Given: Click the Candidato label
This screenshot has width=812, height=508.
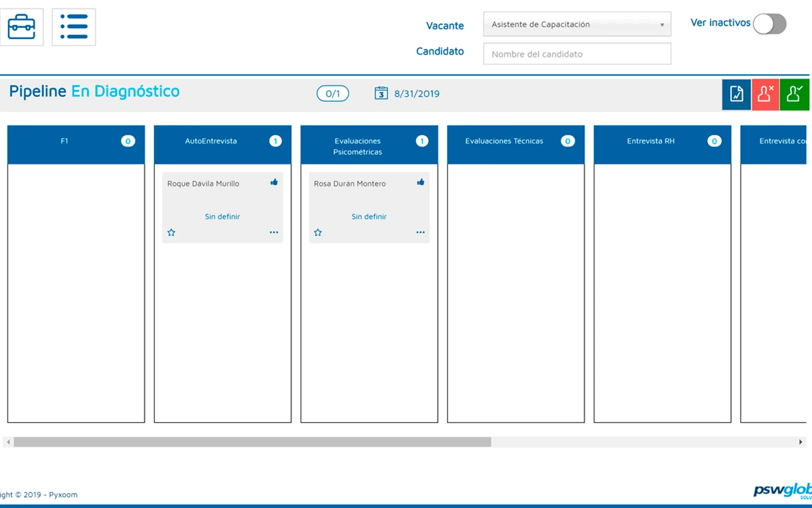Looking at the screenshot, I should click(440, 51).
